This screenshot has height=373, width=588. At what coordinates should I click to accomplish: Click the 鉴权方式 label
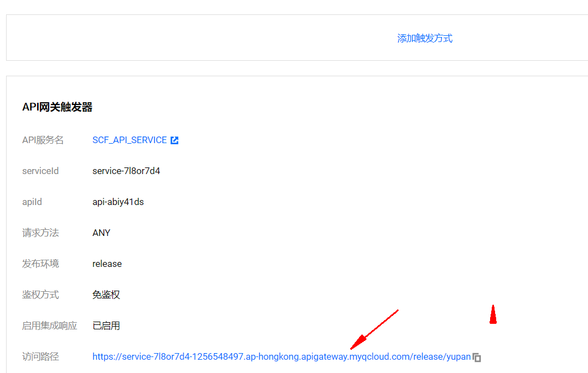pos(40,295)
